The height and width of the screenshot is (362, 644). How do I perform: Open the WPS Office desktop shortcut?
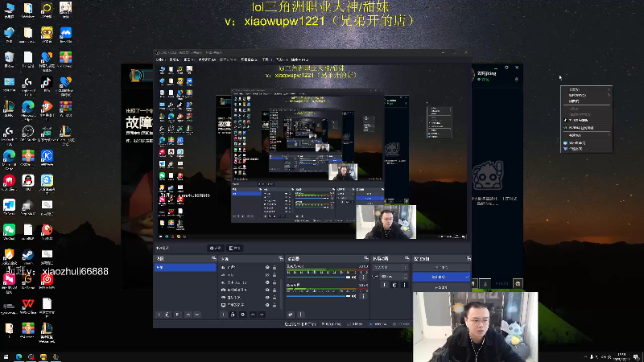point(27,306)
